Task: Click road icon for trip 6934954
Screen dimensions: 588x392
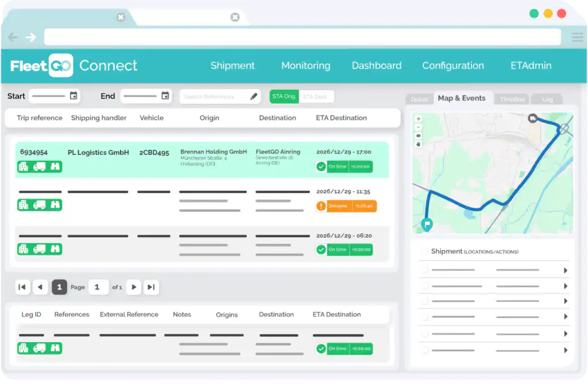Action: (x=55, y=166)
